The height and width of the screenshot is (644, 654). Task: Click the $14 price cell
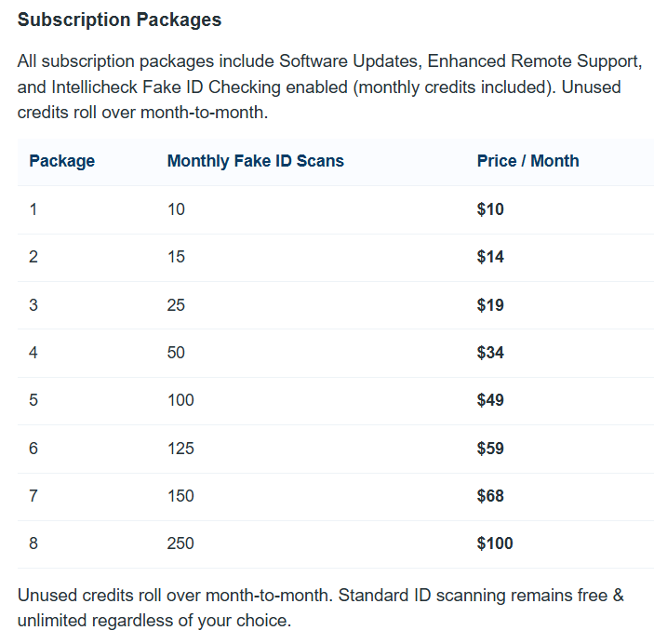[x=490, y=257]
